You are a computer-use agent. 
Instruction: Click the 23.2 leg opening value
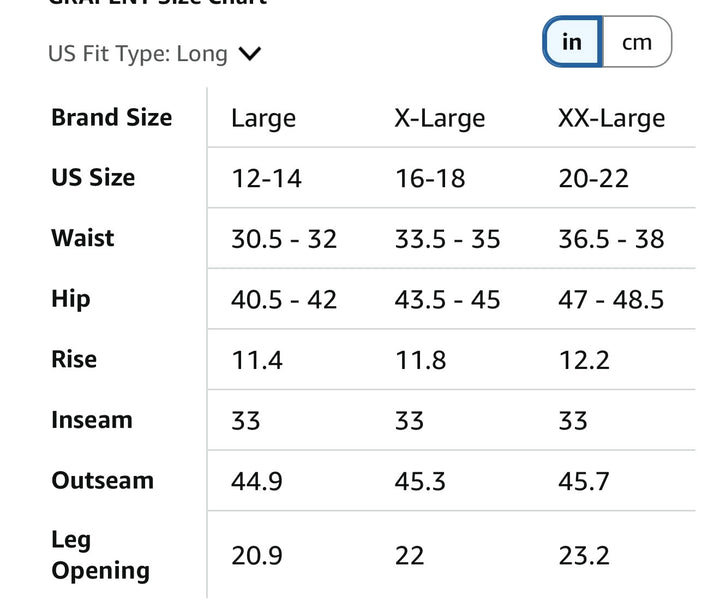click(584, 556)
